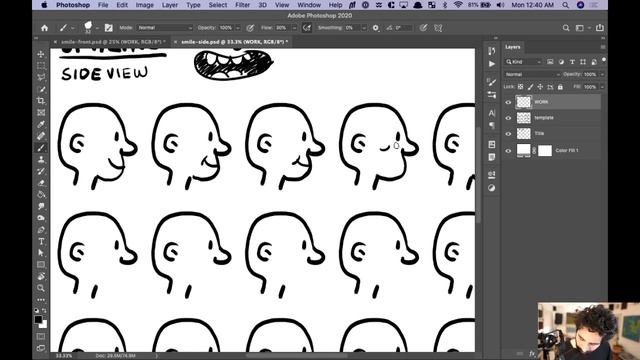Open the layer Fill dropdown arrow

tap(602, 87)
